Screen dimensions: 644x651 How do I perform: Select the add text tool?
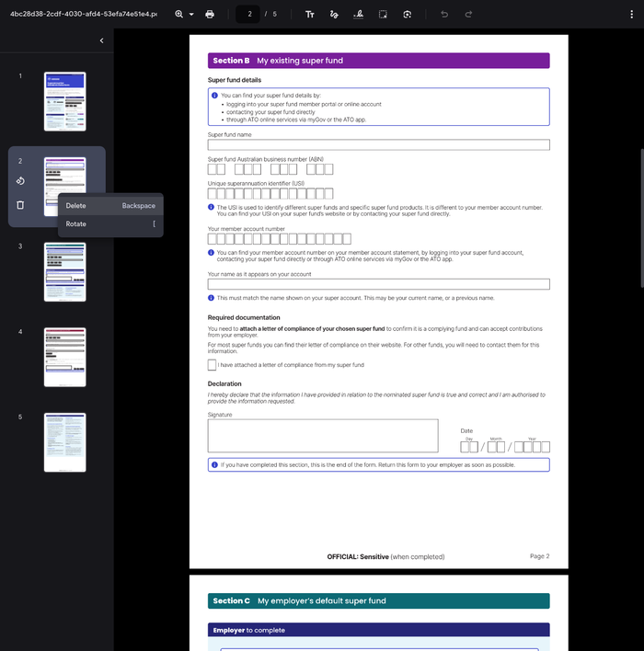pyautogui.click(x=310, y=15)
